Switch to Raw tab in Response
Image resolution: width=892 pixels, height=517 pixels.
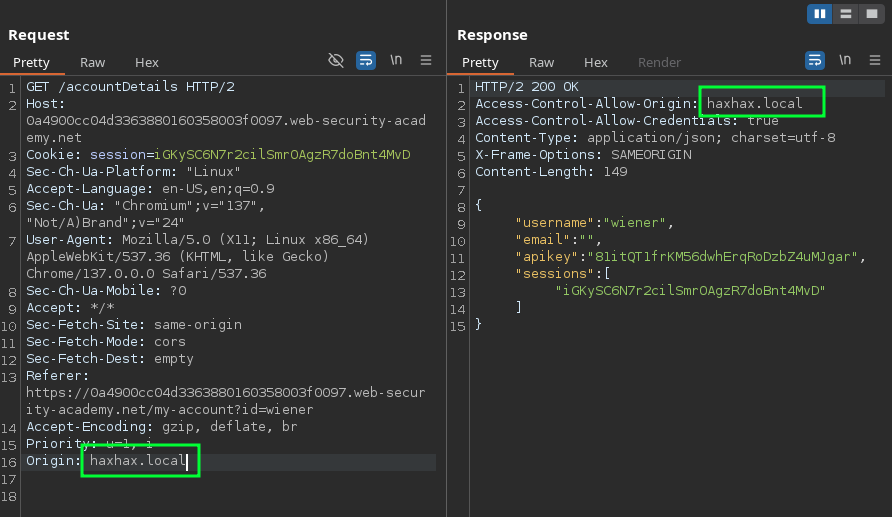542,63
